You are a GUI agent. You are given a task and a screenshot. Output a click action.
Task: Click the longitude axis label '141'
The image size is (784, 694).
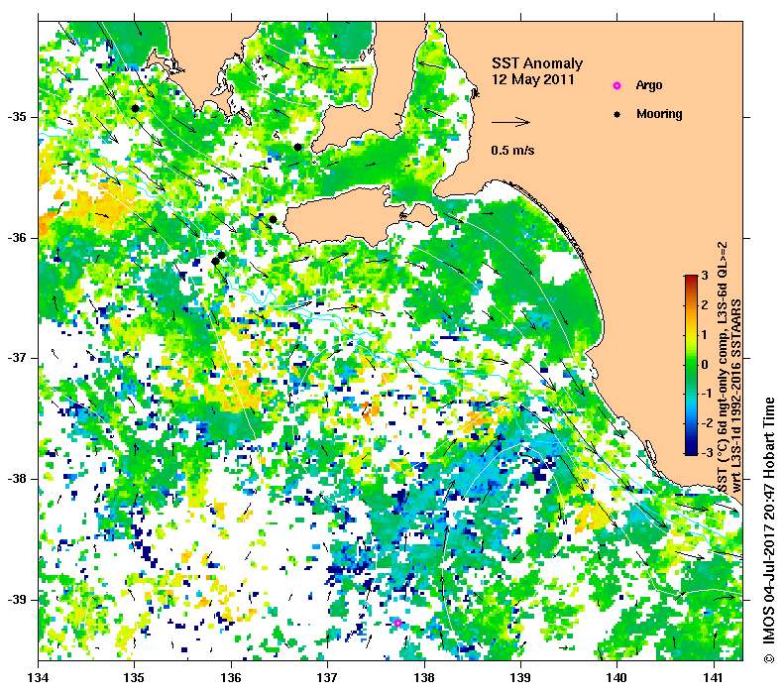[714, 678]
